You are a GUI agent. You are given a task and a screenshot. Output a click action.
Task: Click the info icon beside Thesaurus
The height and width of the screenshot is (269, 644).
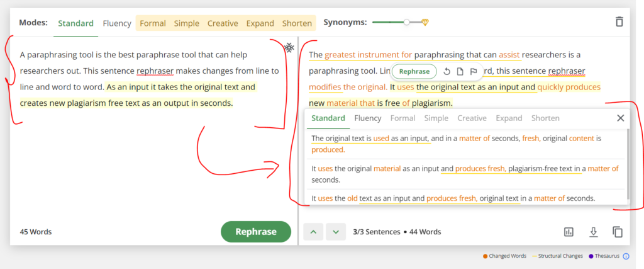click(626, 256)
